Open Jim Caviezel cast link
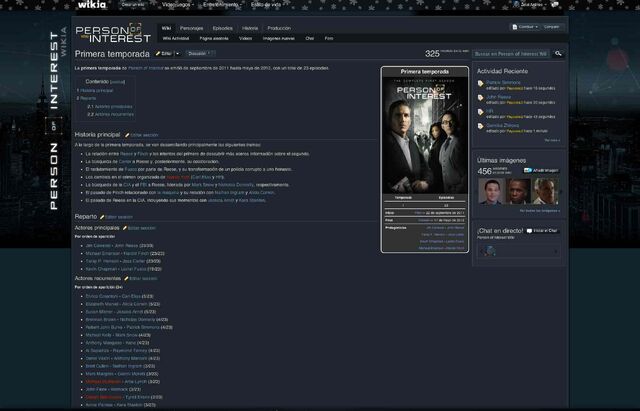The image size is (640, 411). point(98,246)
